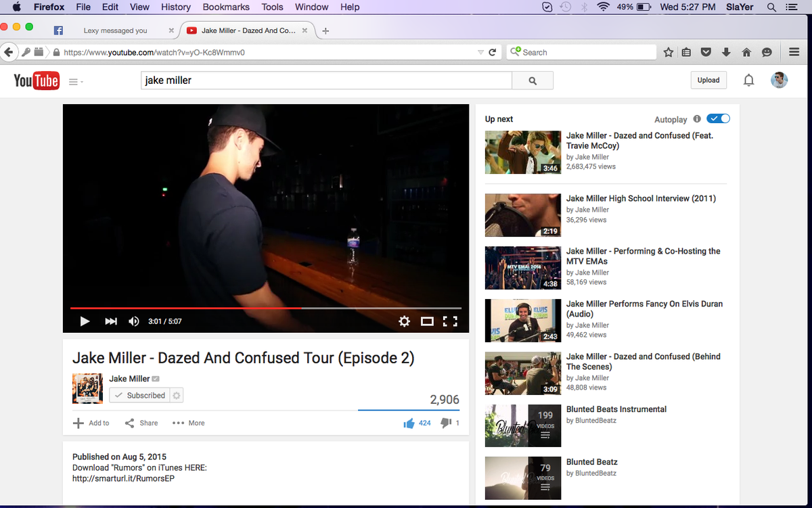Mute the video volume speaker icon
This screenshot has width=812, height=508.
[134, 321]
